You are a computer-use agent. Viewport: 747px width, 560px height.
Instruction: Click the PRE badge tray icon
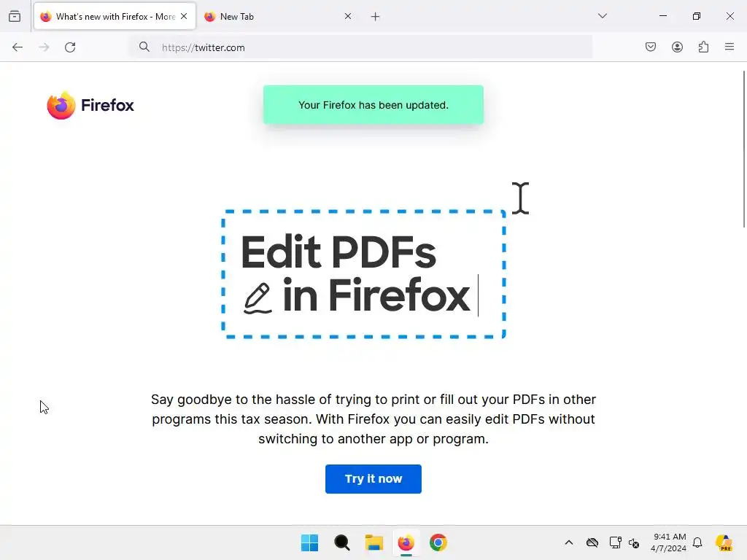tap(724, 542)
